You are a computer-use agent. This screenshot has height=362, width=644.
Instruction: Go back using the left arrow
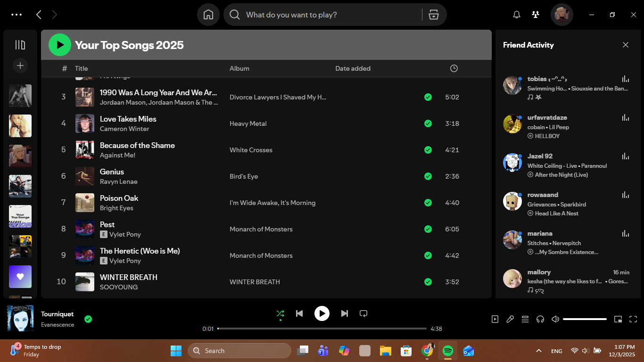[39, 15]
